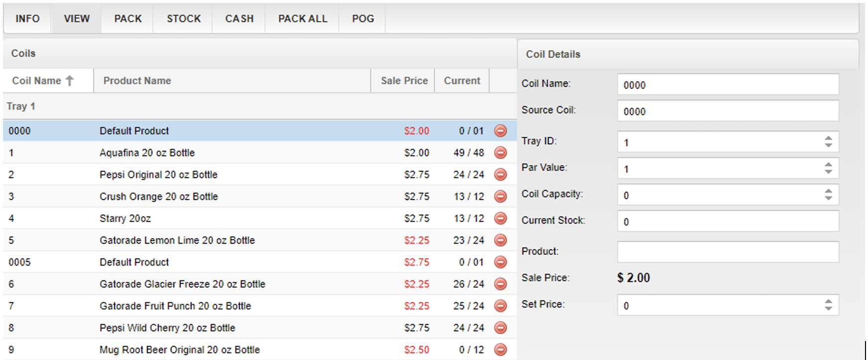Click the remove icon on the Starry 20oz row

tap(500, 218)
